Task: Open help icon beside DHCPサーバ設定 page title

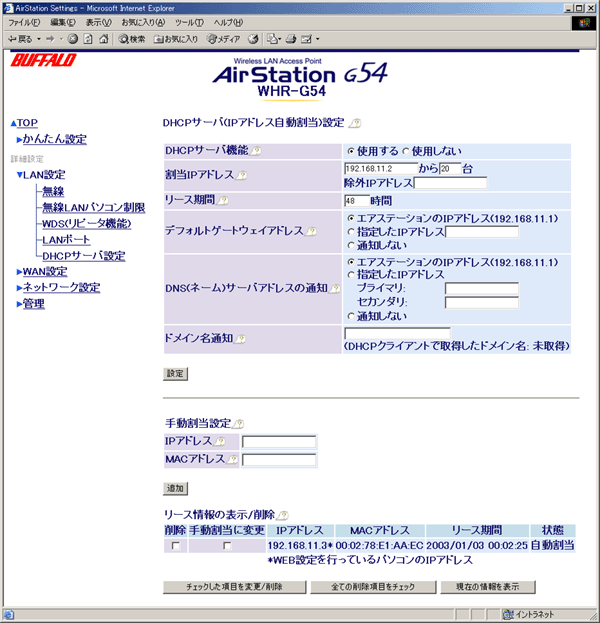Action: pos(355,123)
